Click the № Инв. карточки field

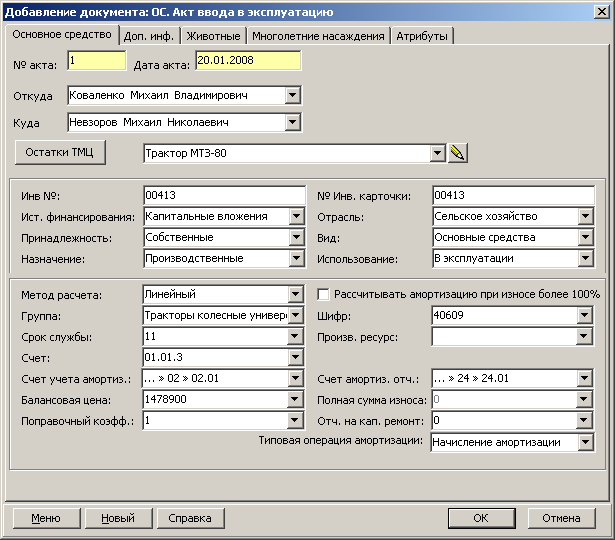[x=513, y=195]
